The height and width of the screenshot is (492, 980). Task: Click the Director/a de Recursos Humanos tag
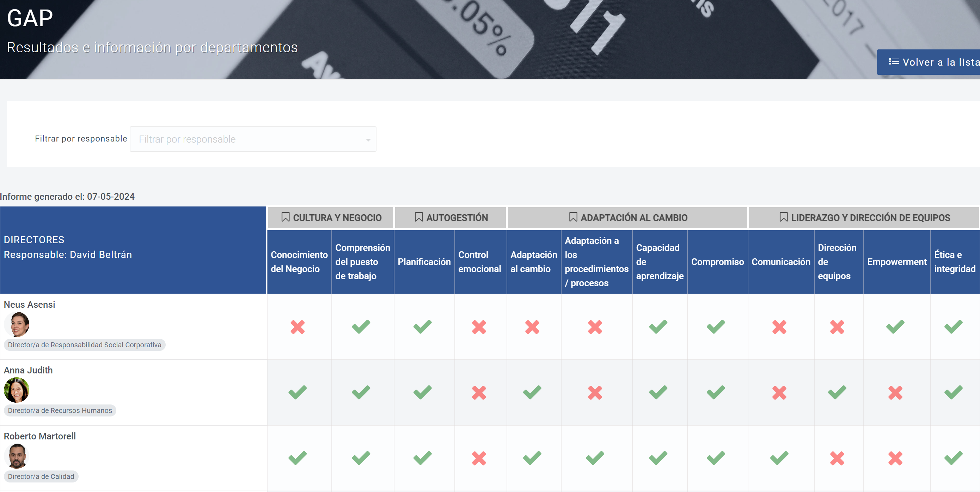(x=60, y=410)
